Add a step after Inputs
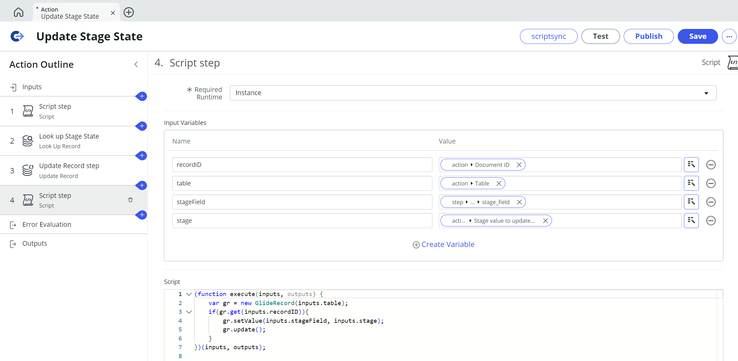 [141, 96]
